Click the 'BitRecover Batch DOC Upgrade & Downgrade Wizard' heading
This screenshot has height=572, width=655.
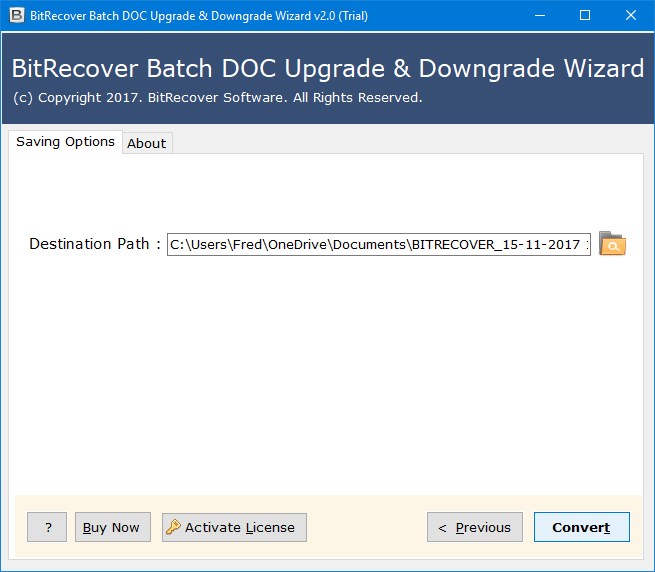[328, 69]
